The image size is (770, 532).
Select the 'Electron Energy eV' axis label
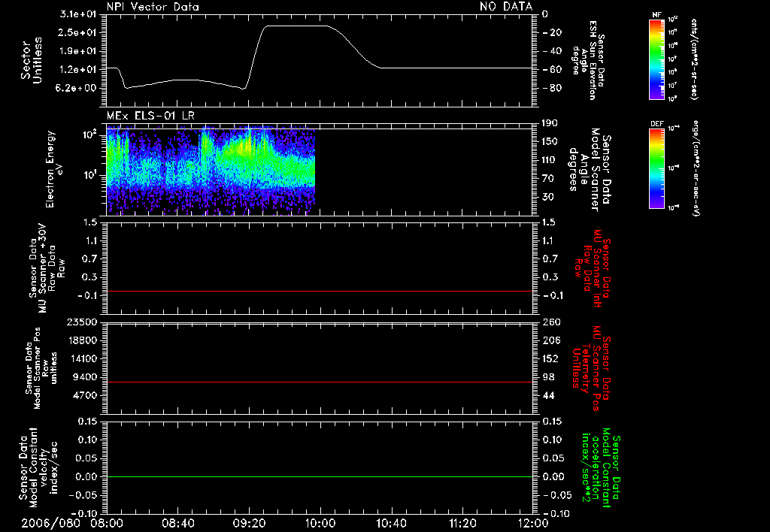point(53,169)
